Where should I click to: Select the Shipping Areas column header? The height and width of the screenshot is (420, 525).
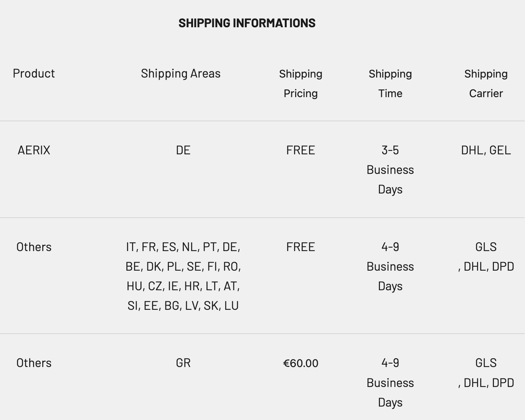point(181,73)
